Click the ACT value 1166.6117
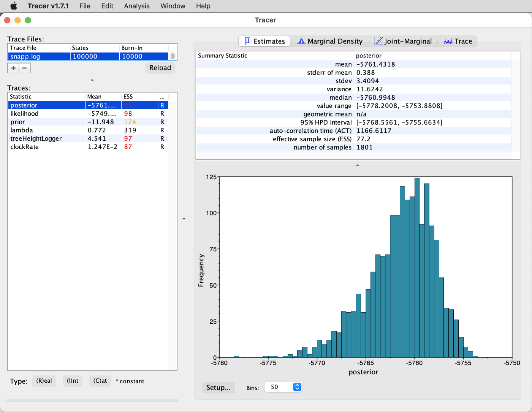 [x=374, y=131]
